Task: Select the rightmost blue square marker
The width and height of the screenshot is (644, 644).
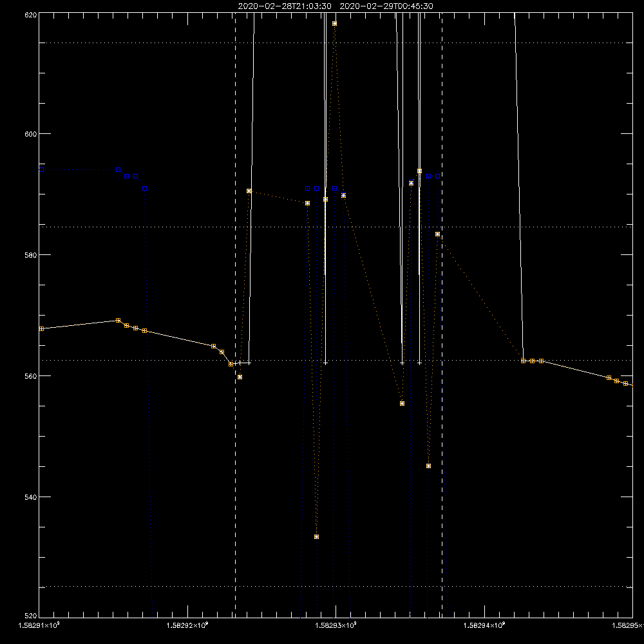Action: 438,176
